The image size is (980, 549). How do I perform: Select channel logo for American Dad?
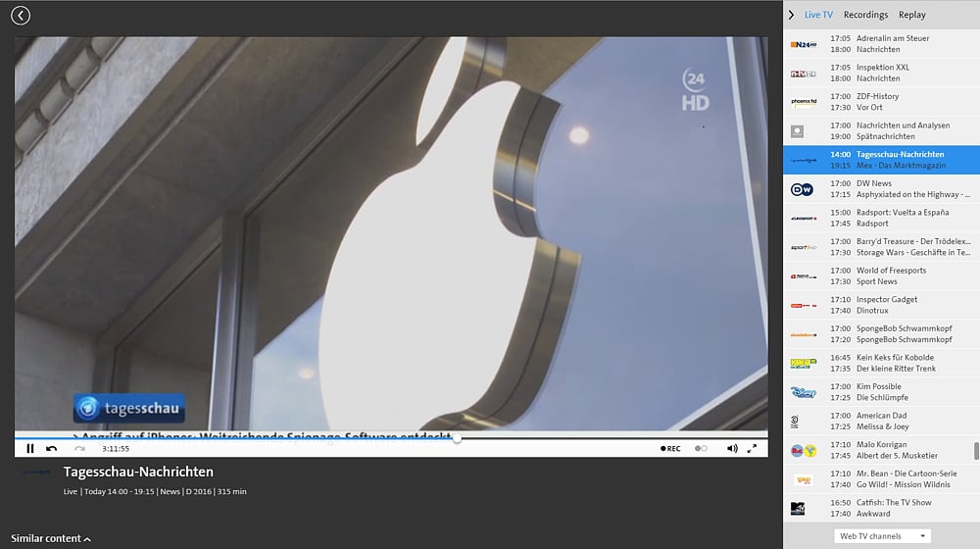pos(795,422)
